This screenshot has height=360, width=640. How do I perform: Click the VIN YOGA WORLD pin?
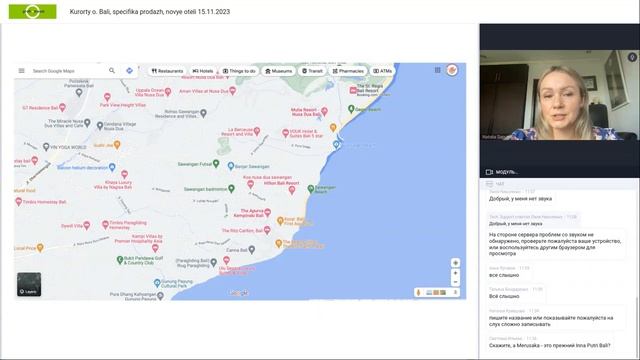tap(46, 147)
